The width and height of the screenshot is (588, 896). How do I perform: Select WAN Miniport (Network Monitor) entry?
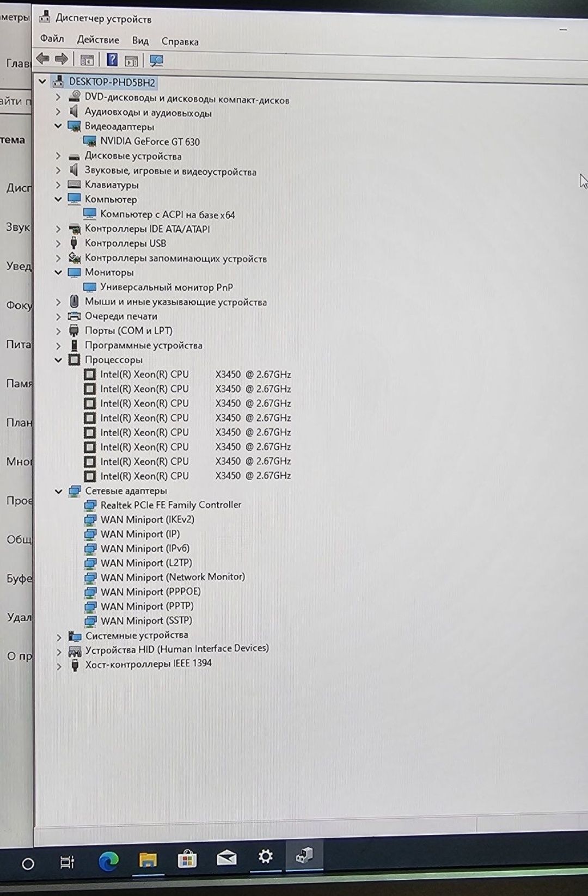[x=173, y=576]
